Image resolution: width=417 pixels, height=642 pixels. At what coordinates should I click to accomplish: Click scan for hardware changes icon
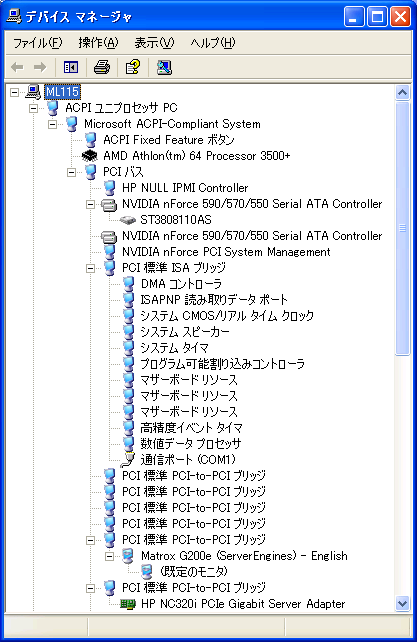[164, 67]
